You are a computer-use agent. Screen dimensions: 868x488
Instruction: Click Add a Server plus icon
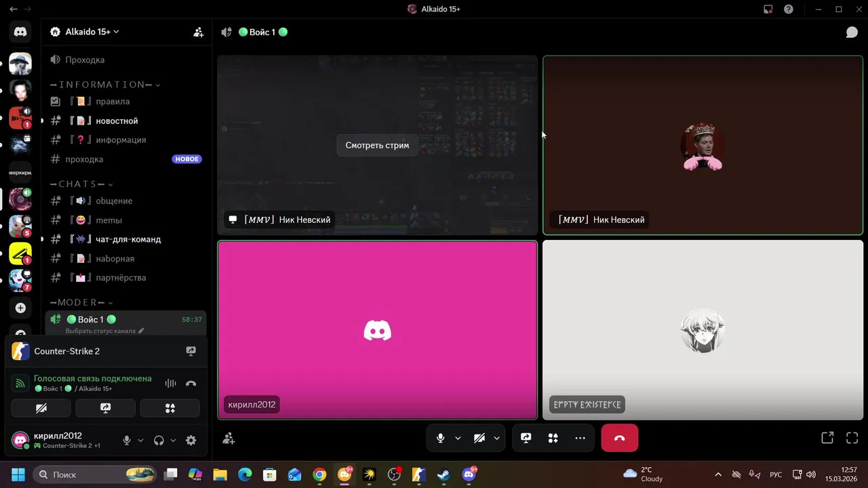[x=20, y=308]
